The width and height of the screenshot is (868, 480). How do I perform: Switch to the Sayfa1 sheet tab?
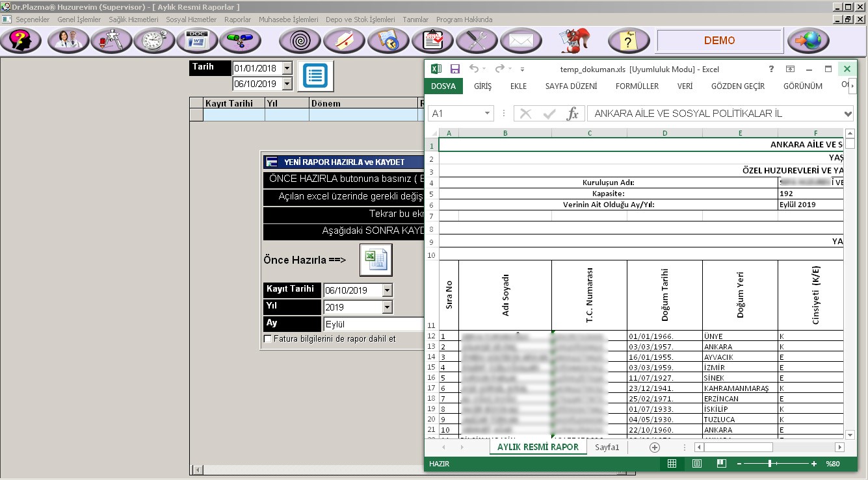[x=607, y=448]
